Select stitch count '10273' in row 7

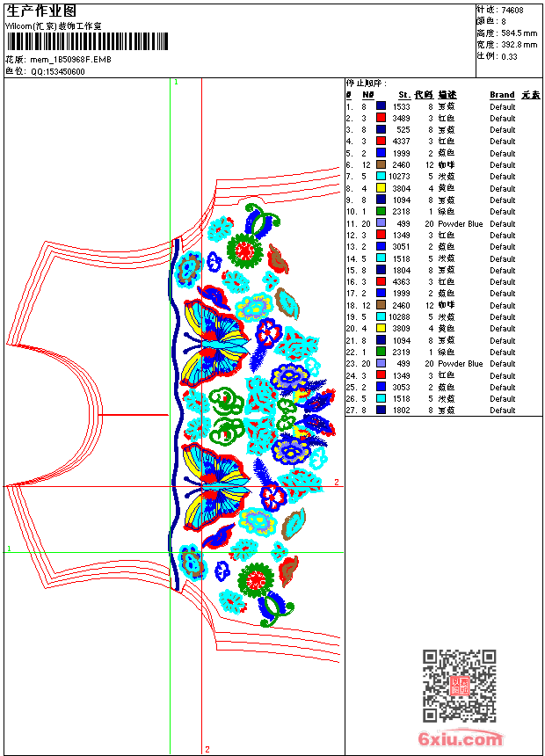(399, 177)
